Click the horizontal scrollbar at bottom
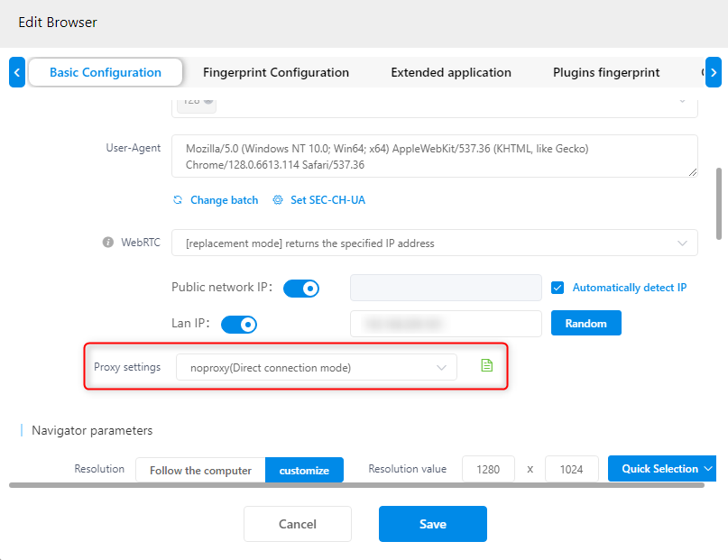This screenshot has height=560, width=728. pos(356,485)
